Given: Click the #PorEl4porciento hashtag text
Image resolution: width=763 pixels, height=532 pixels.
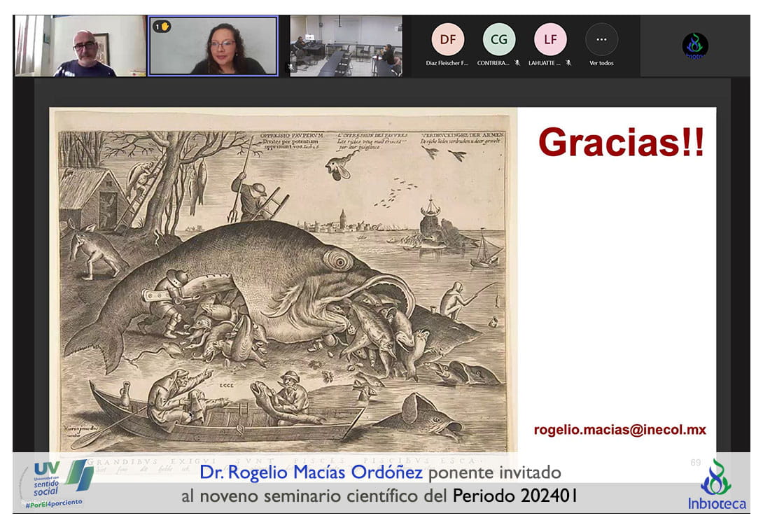Looking at the screenshot, I should pos(53,505).
